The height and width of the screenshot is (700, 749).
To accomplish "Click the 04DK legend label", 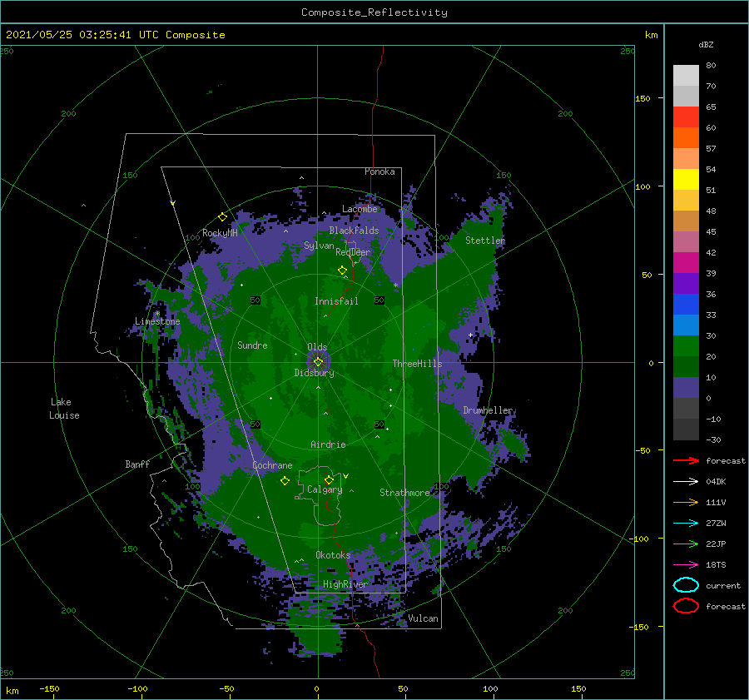I will coord(716,482).
